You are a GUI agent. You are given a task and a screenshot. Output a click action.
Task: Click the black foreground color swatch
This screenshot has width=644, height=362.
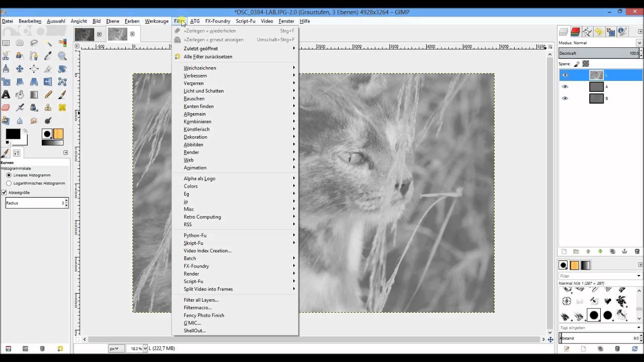click(x=13, y=134)
